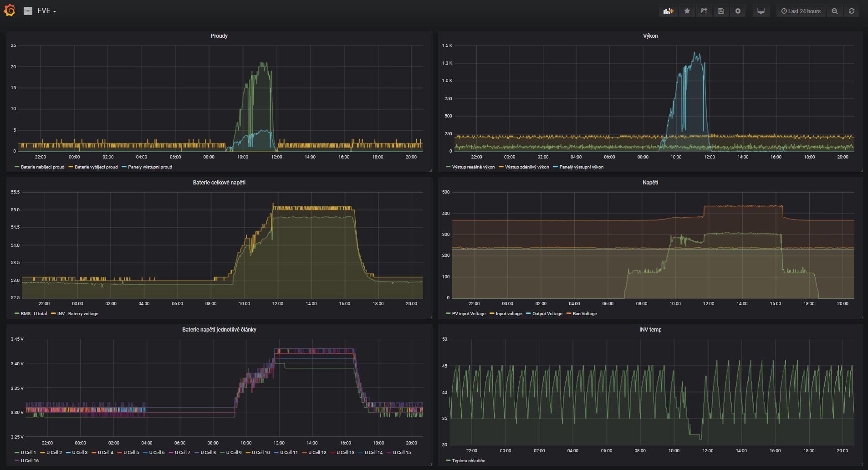The height and width of the screenshot is (470, 868).
Task: Open the Výkon panel title menu
Action: coord(650,36)
